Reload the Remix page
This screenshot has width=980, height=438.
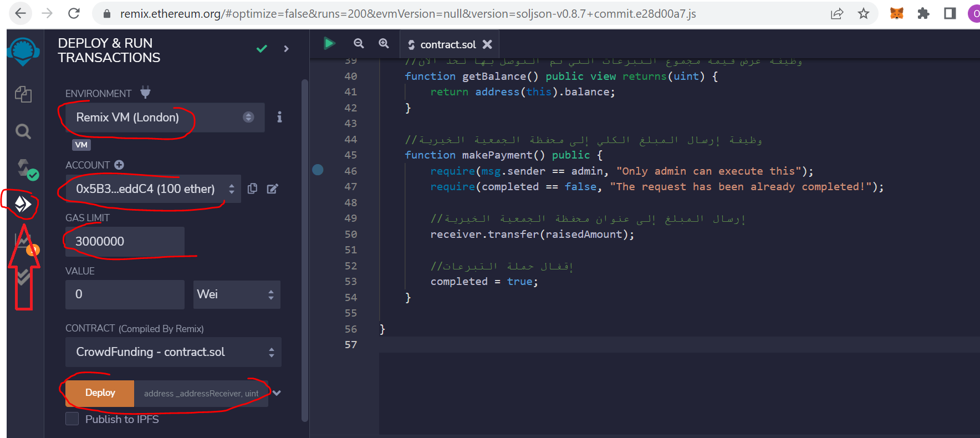click(x=74, y=13)
